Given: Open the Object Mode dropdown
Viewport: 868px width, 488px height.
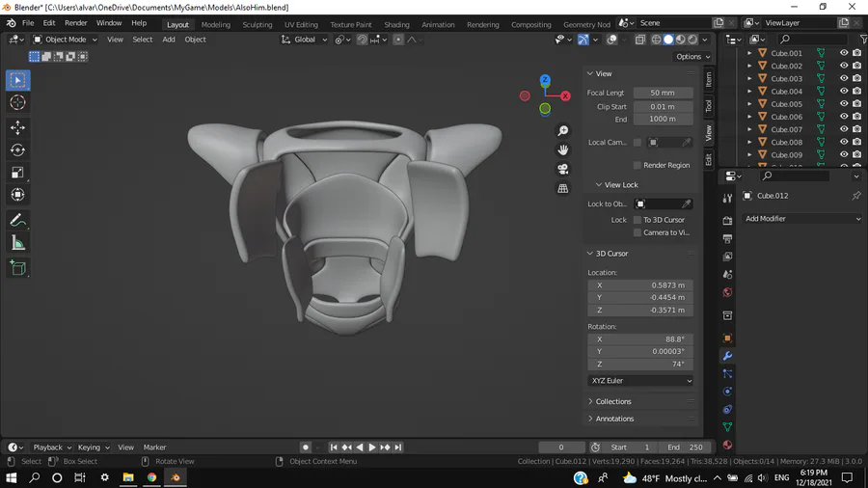Looking at the screenshot, I should pos(65,40).
